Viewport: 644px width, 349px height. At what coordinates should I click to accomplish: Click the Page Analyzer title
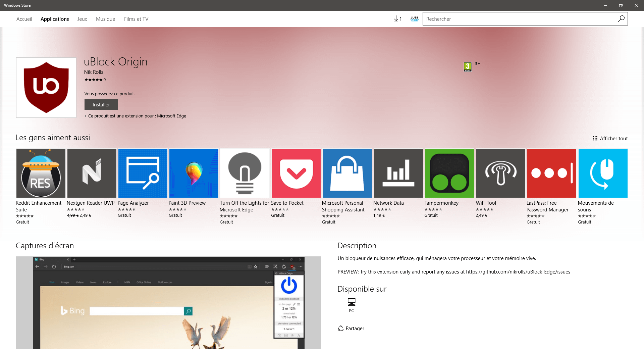(133, 203)
